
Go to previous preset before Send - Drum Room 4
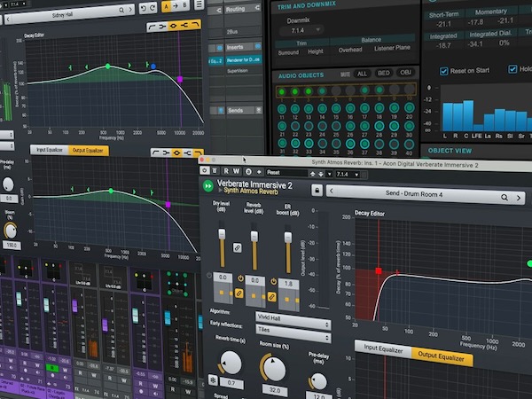tap(332, 191)
